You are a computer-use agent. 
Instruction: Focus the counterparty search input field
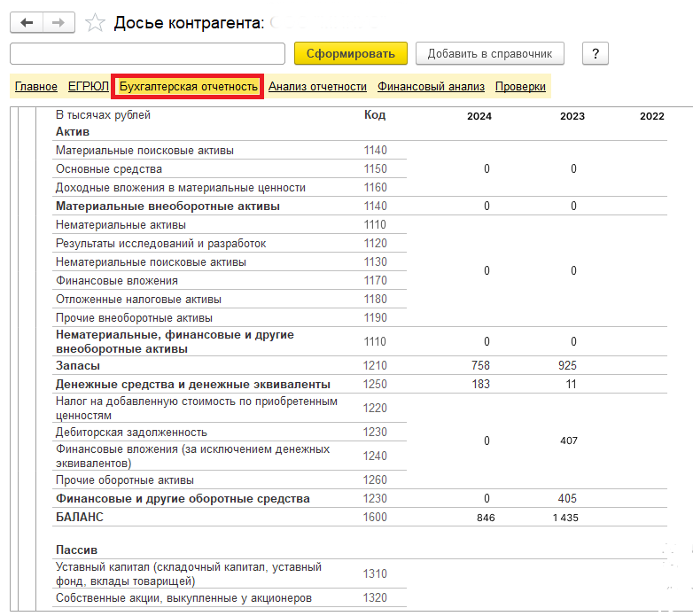click(x=147, y=53)
